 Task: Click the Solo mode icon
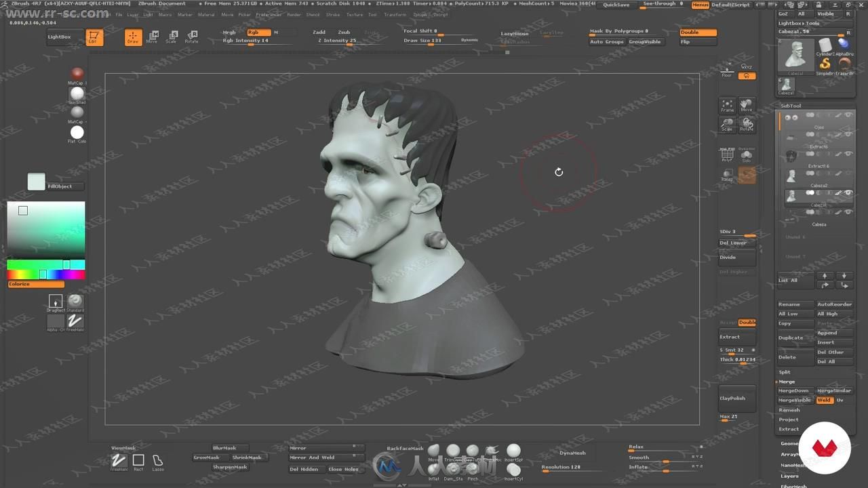pos(747,155)
